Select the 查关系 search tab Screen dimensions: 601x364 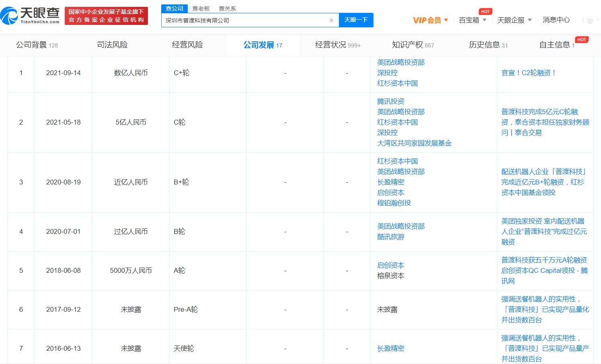[228, 8]
